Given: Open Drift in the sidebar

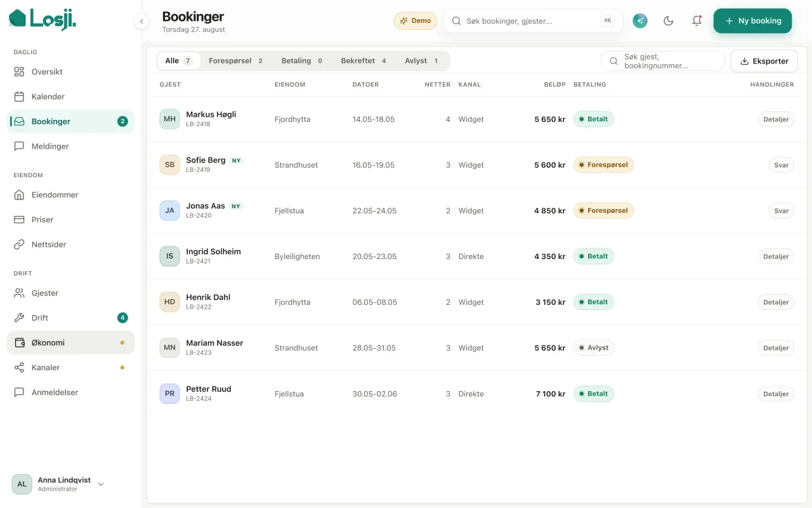Looking at the screenshot, I should pyautogui.click(x=70, y=318).
